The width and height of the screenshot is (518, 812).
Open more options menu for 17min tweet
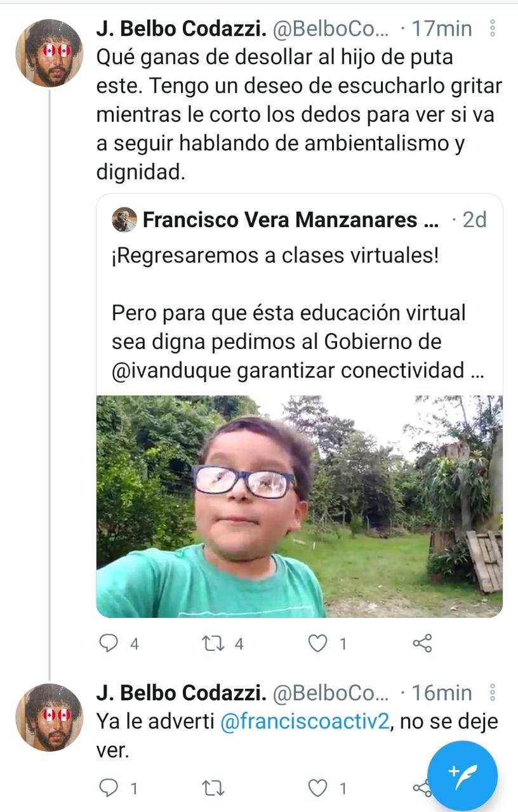point(493,29)
